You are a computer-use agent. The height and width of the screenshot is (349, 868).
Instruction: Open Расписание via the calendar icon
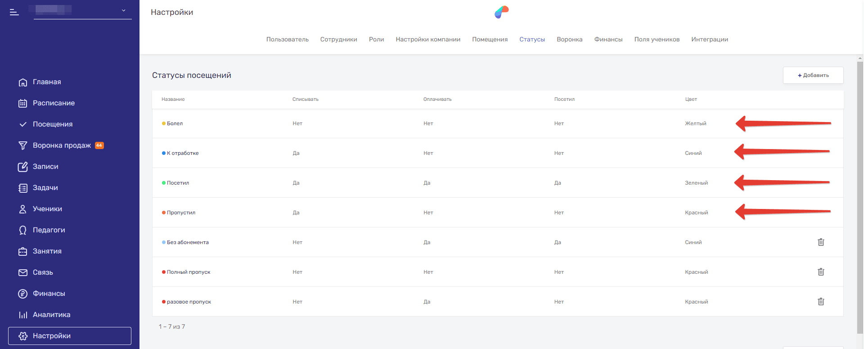click(x=23, y=103)
